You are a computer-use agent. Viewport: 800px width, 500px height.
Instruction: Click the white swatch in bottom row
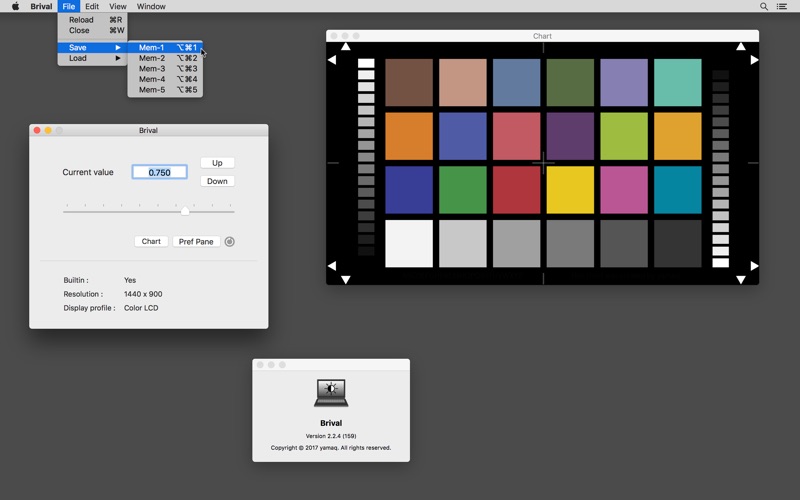tap(409, 243)
